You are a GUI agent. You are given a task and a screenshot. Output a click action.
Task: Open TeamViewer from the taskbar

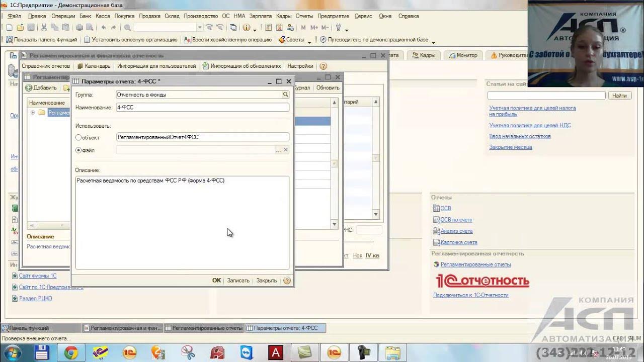(x=247, y=353)
